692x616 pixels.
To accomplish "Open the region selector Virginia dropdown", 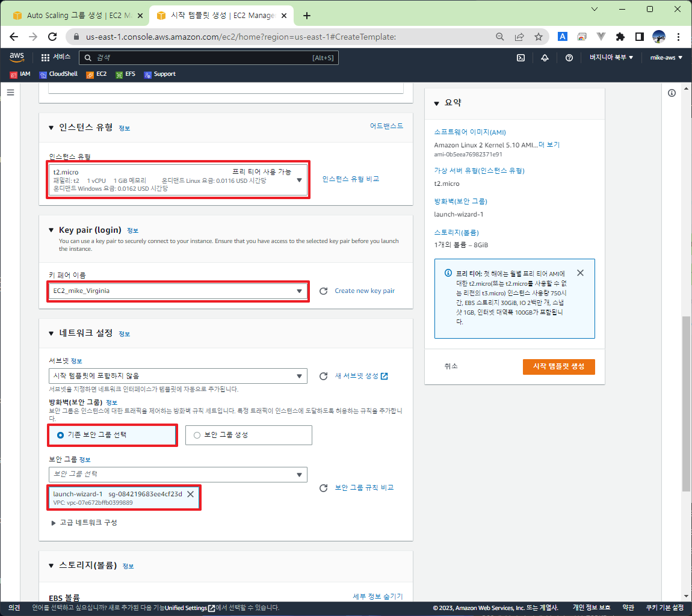I will tap(611, 57).
